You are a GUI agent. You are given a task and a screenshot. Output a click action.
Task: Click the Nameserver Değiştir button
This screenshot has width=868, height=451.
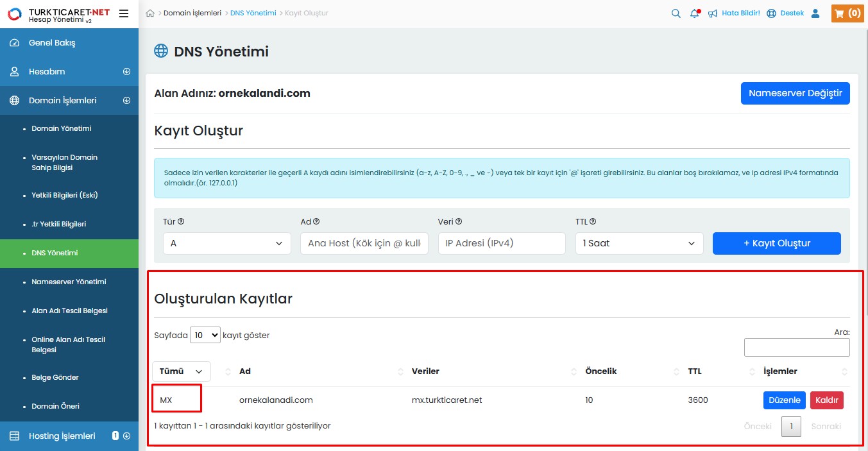[795, 93]
